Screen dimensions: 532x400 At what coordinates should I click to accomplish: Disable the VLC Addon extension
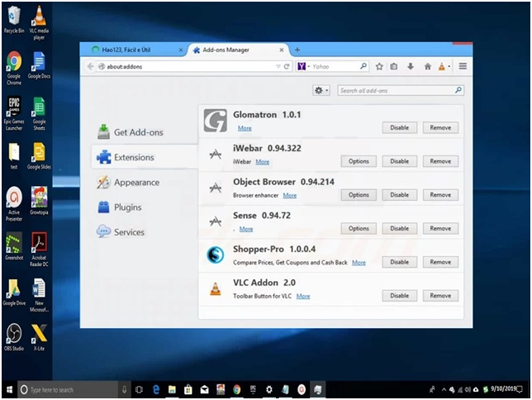(400, 296)
